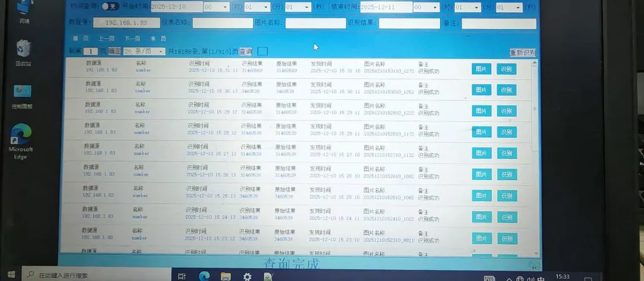
Task: Click the results list scroll-up arrow
Action: [x=535, y=63]
